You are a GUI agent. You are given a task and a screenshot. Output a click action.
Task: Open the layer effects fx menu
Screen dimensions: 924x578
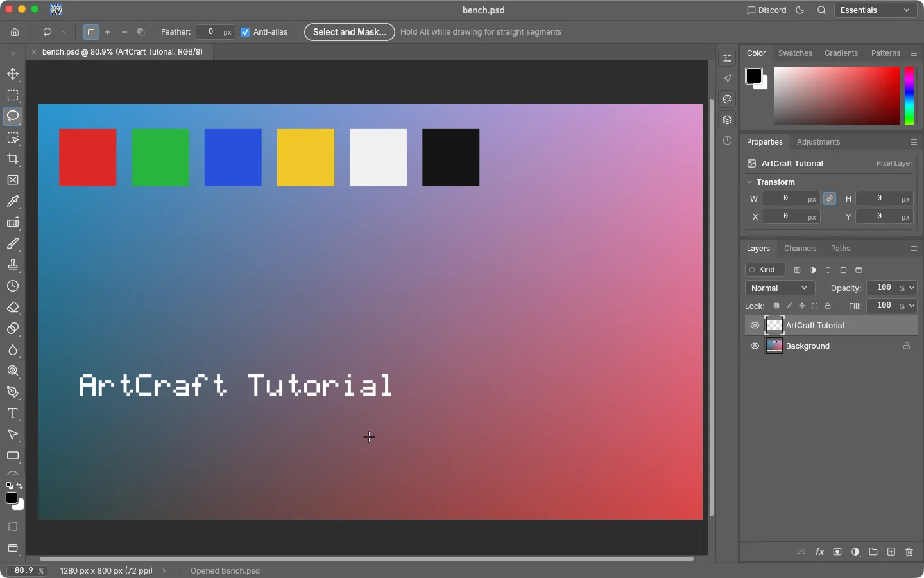(819, 552)
